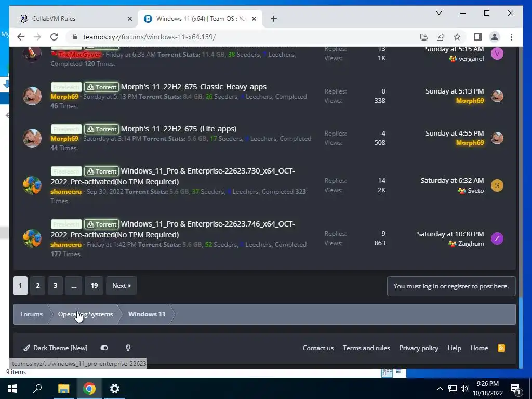
Task: Bookmark this tab with the star icon
Action: (x=457, y=37)
